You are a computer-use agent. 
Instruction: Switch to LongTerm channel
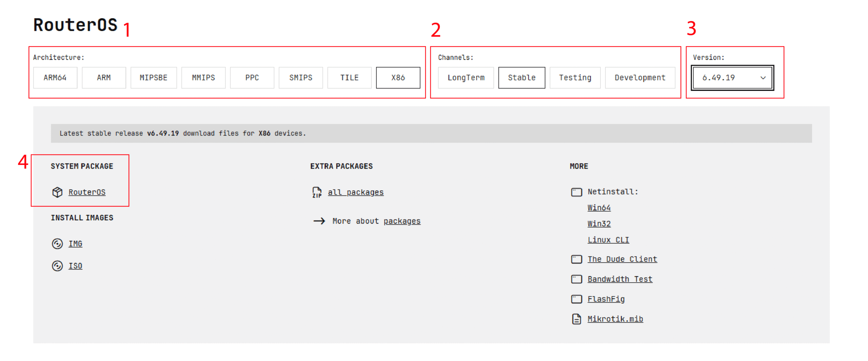tap(466, 78)
